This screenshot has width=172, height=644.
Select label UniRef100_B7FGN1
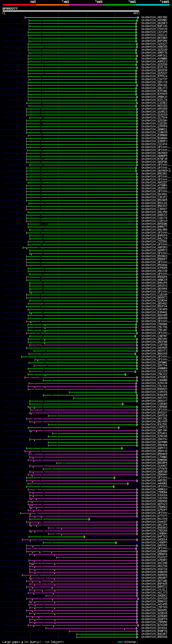point(154,91)
